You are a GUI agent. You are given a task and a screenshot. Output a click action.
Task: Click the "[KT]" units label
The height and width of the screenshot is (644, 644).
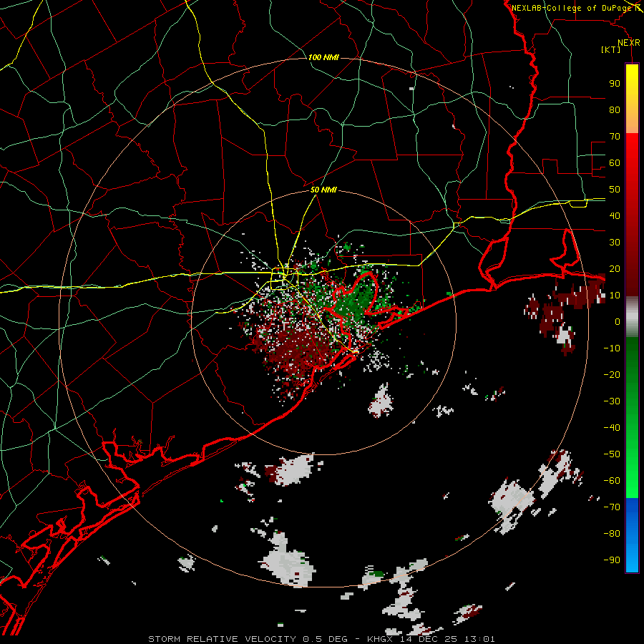[x=610, y=49]
